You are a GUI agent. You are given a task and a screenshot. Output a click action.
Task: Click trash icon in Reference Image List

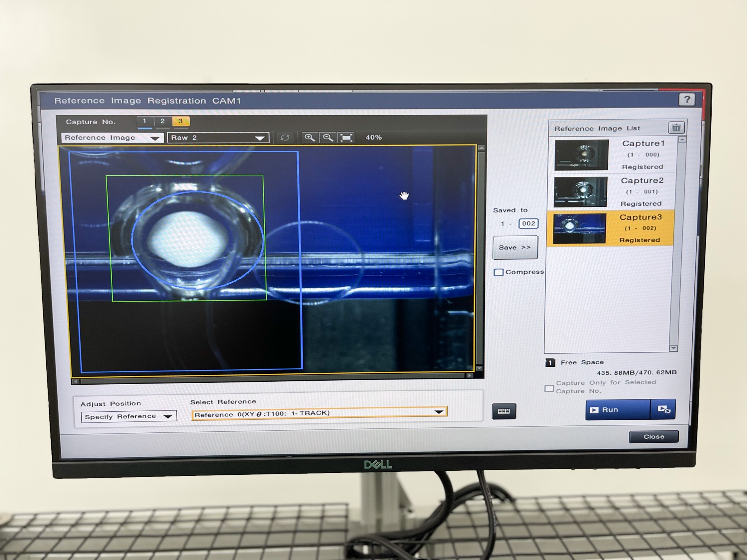[676, 128]
